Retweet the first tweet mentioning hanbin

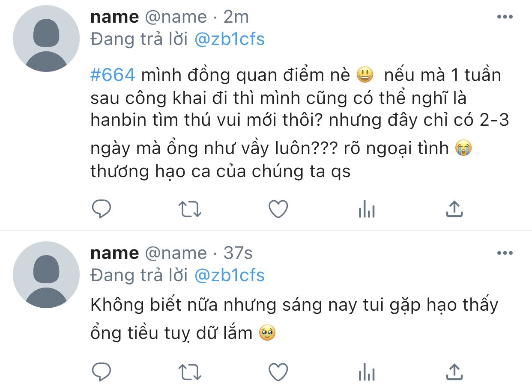click(x=190, y=210)
